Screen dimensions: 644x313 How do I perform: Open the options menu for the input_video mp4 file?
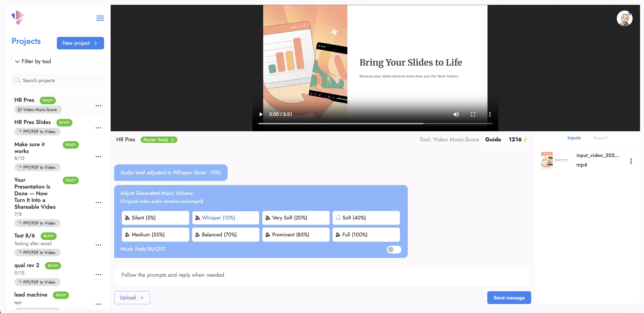[631, 161]
